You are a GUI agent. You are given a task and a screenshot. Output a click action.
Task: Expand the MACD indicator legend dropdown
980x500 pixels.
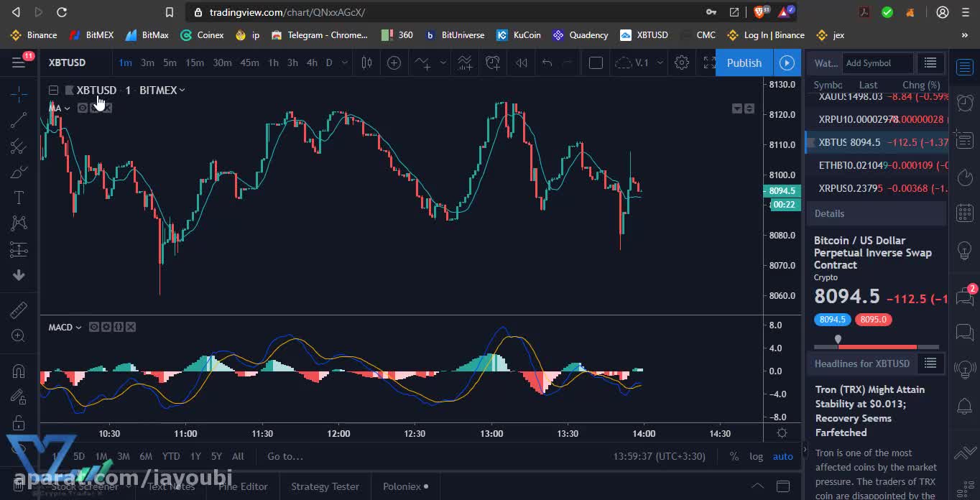[78, 328]
